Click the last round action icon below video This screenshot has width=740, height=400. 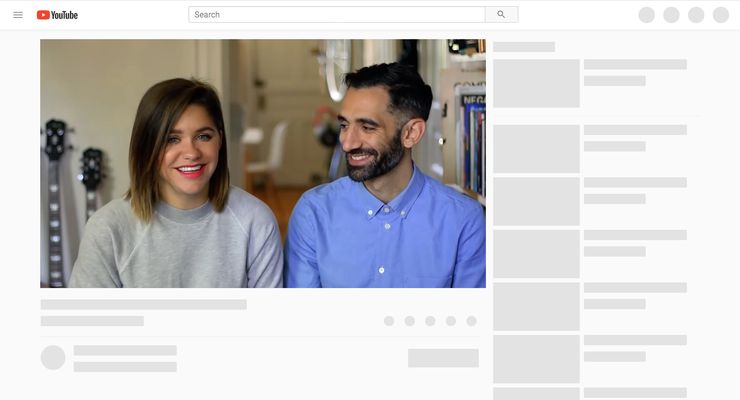pos(471,321)
